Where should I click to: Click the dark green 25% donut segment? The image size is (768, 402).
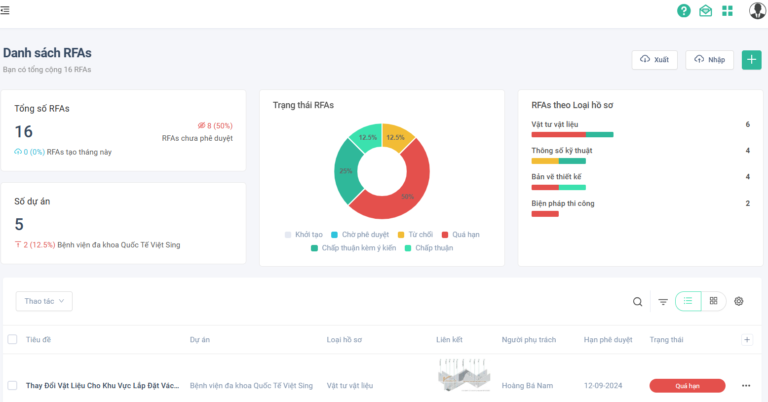pos(346,171)
